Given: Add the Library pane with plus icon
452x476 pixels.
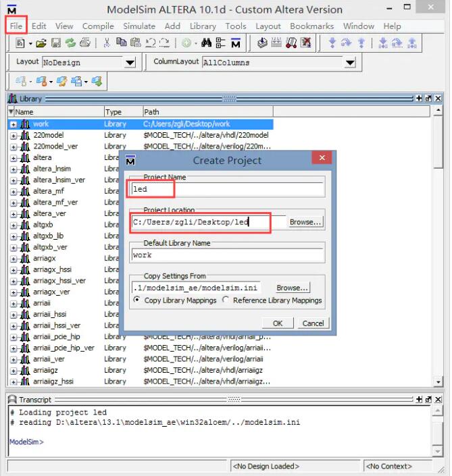Looking at the screenshot, I should (x=419, y=98).
